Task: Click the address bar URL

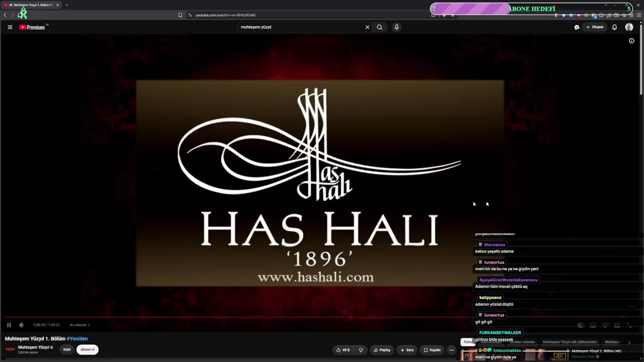Action: tap(225, 15)
